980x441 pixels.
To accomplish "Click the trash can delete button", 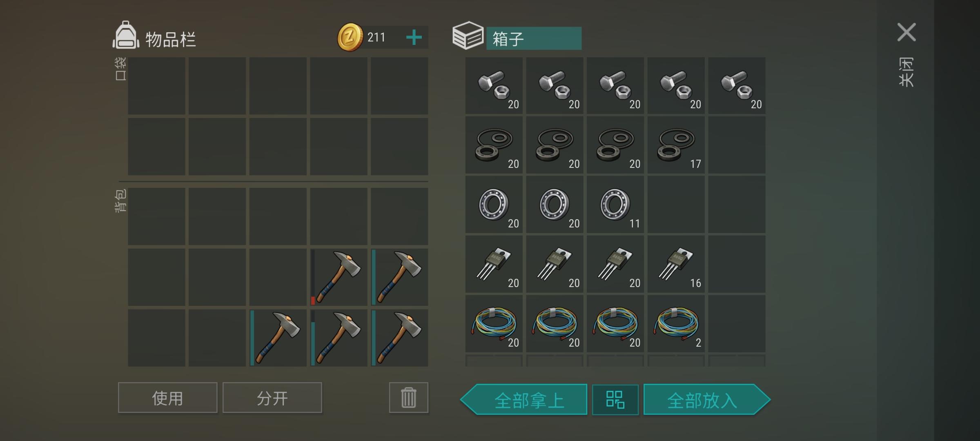I will [408, 398].
